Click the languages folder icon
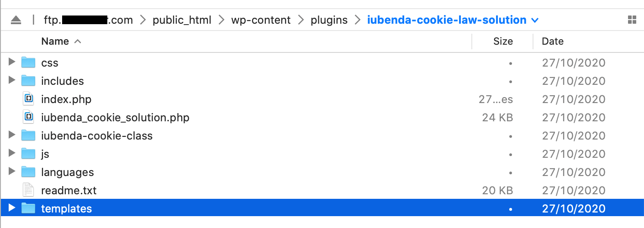The image size is (644, 228). [x=28, y=172]
